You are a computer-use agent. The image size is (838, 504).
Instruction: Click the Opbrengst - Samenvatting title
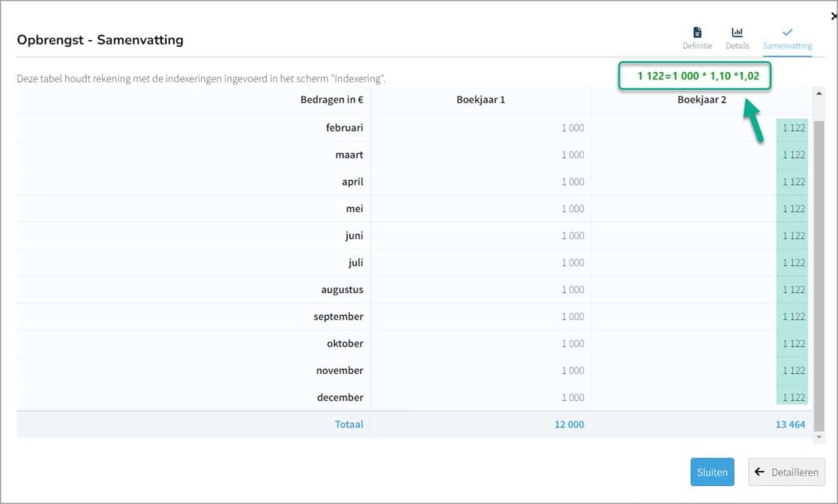pos(100,40)
